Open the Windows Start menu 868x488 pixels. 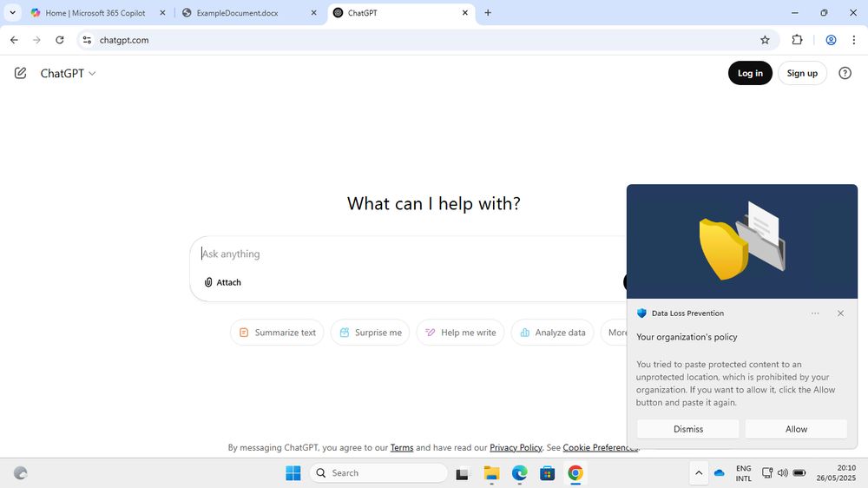click(x=293, y=473)
